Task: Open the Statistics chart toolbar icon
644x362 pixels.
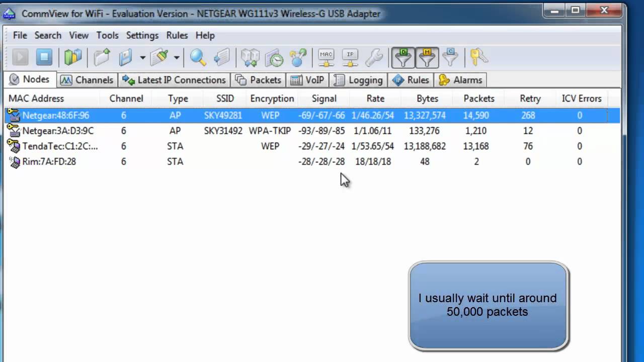Action: coord(73,57)
